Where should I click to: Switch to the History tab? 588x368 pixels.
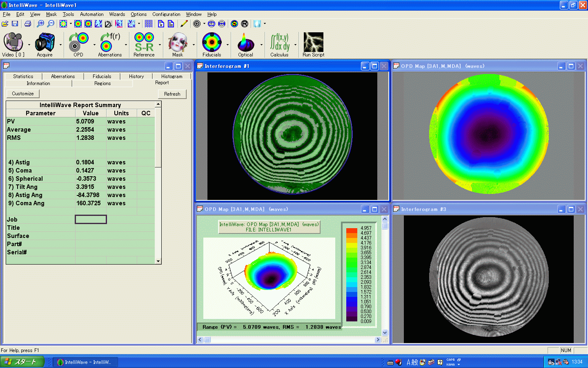136,76
